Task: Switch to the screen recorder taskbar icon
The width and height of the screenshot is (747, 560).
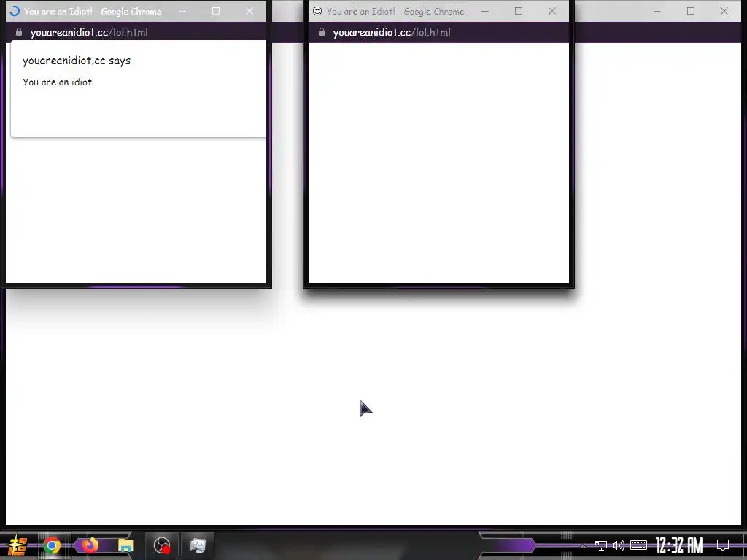Action: pos(162,545)
